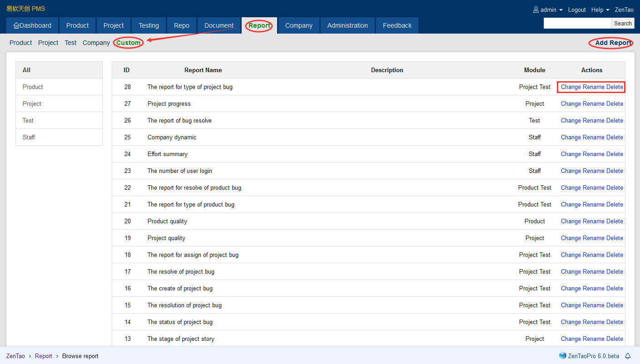The width and height of the screenshot is (640, 364).
Task: Open the Dashboard home tab
Action: (x=32, y=25)
